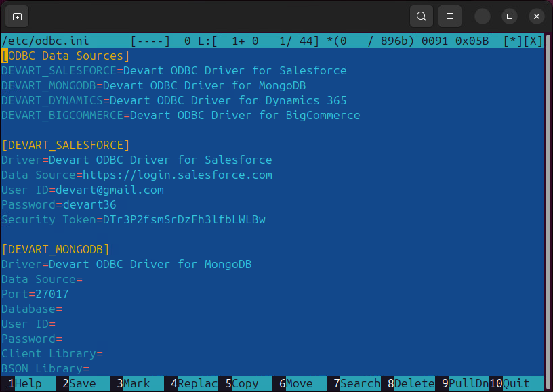This screenshot has height=392, width=553.
Task: Choose the 6Move function key
Action: click(x=299, y=383)
